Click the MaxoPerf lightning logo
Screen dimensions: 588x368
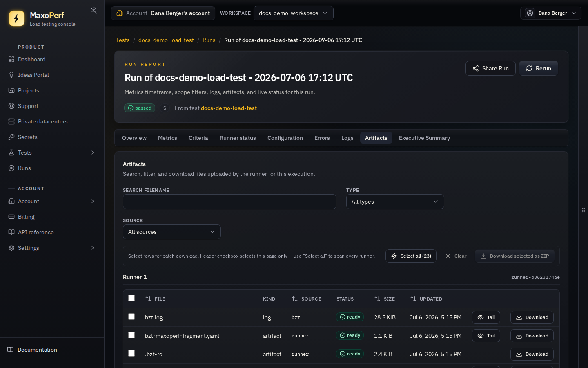(x=17, y=18)
